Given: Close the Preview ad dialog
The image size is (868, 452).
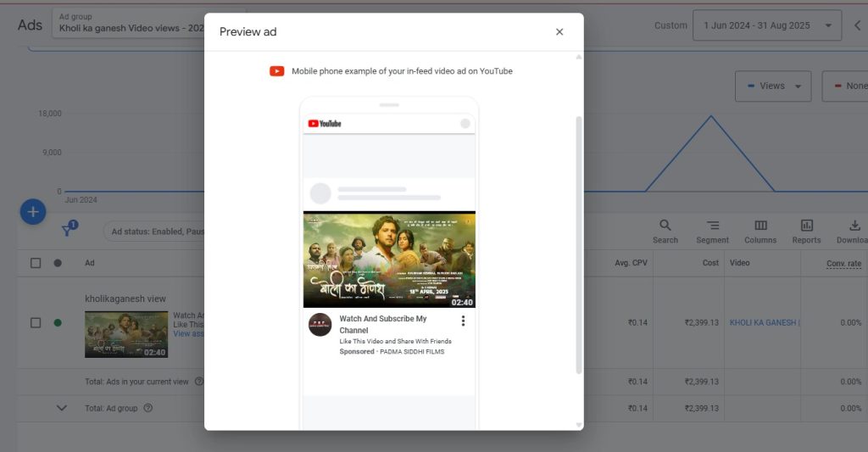Looking at the screenshot, I should tap(559, 32).
